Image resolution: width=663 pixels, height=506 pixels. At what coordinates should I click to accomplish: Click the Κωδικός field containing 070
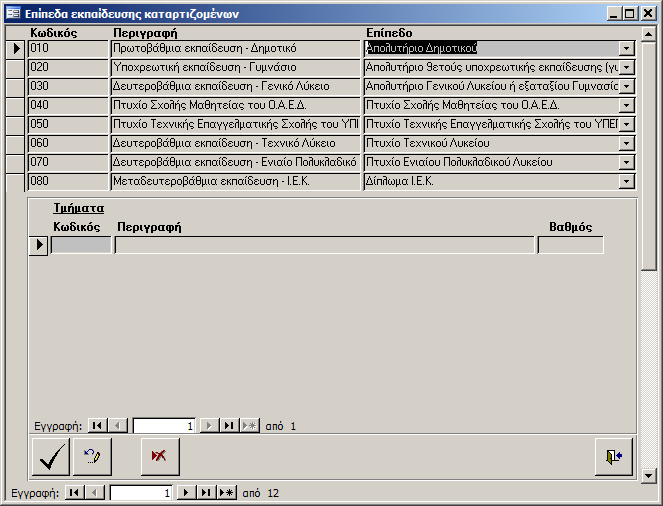point(67,162)
